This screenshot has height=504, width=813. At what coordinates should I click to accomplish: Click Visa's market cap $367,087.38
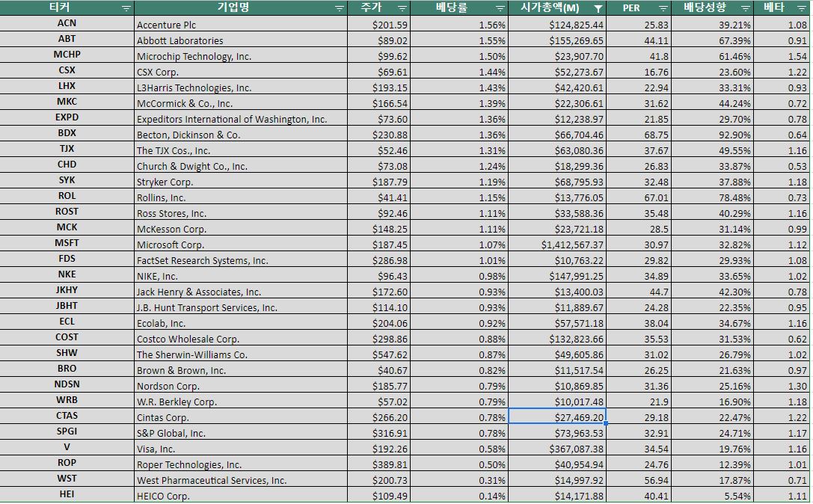click(x=557, y=447)
